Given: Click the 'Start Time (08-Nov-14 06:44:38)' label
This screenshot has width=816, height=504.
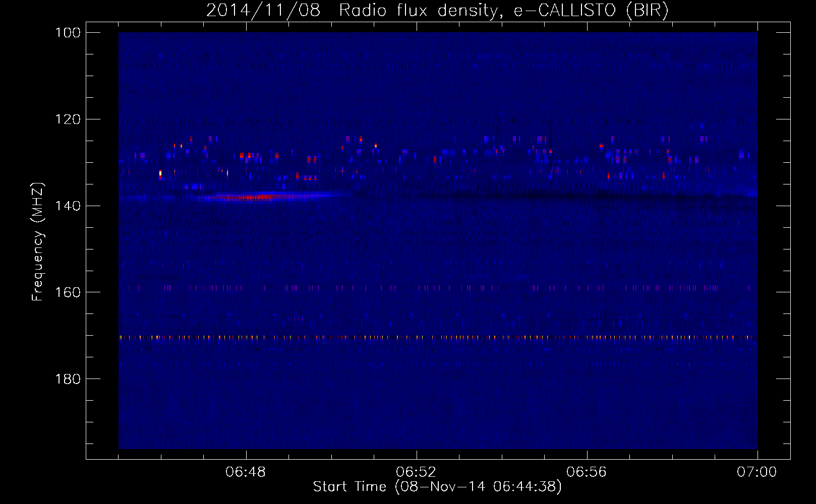Looking at the screenshot, I should click(x=437, y=487).
